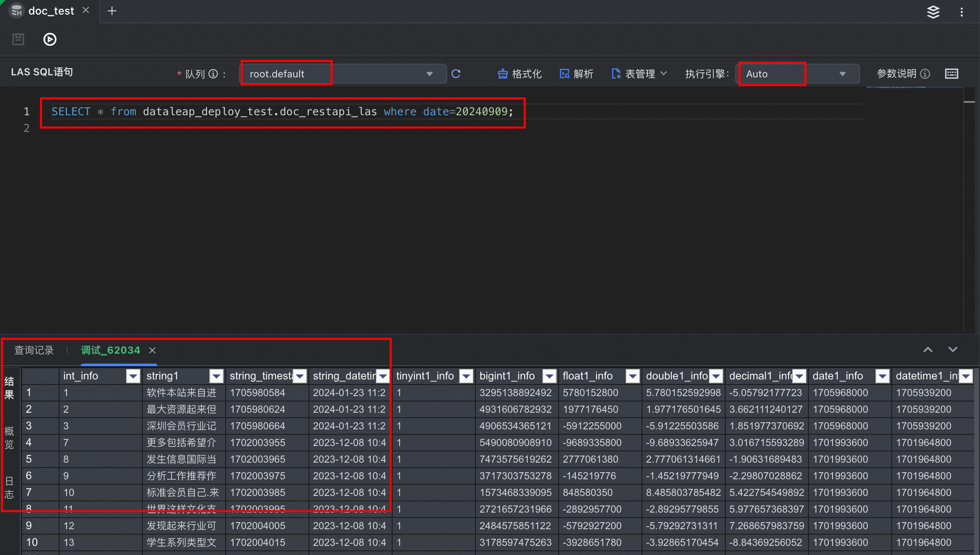
Task: Expand the 表管理 menu
Action: point(639,74)
